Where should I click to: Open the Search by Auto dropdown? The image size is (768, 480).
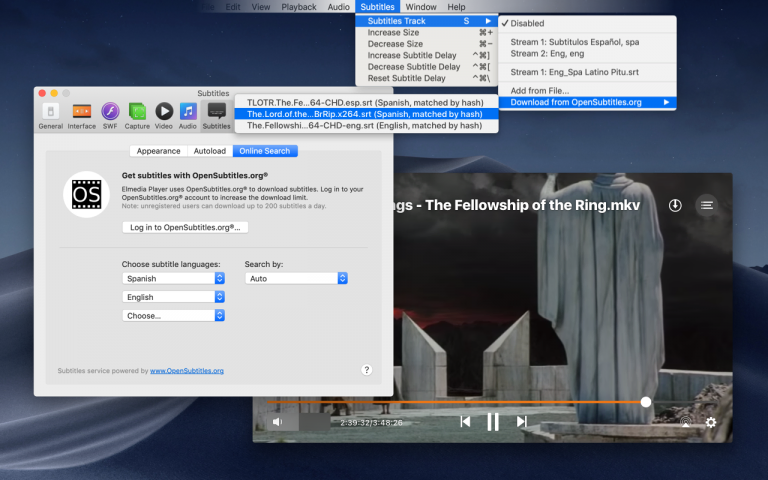pyautogui.click(x=296, y=278)
